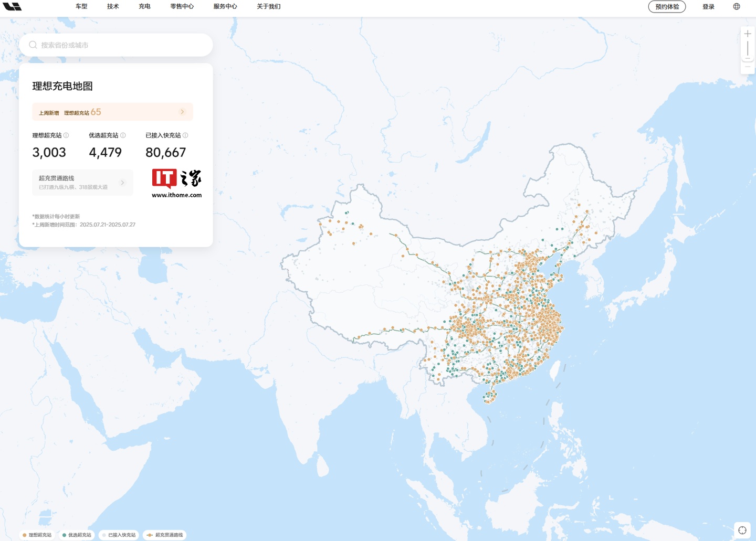Zoom in the map with plus
756x541 pixels.
pos(748,34)
